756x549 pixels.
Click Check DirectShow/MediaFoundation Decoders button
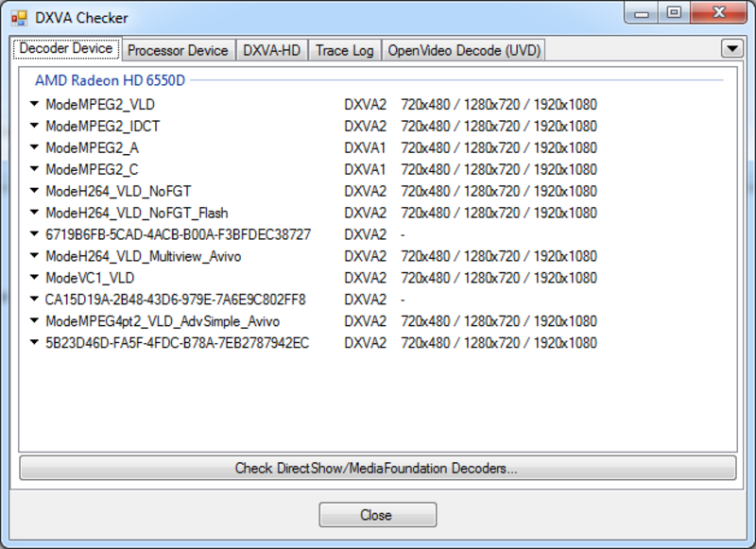coord(378,468)
